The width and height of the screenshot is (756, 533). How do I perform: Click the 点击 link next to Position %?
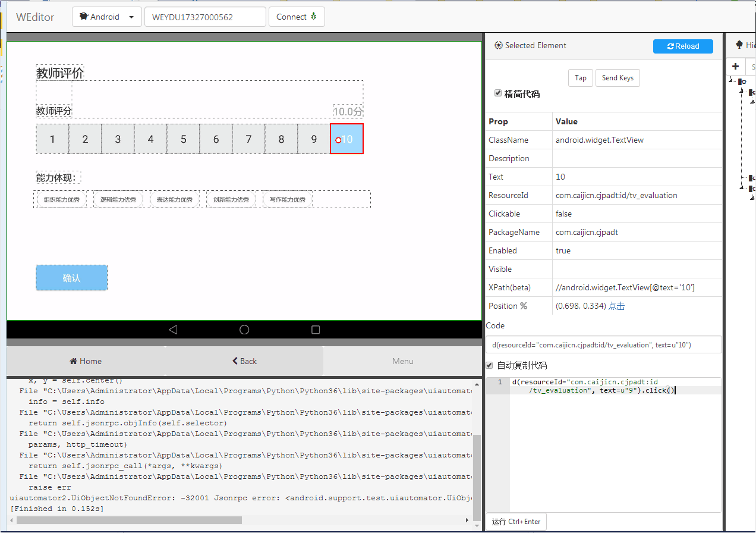pos(618,306)
